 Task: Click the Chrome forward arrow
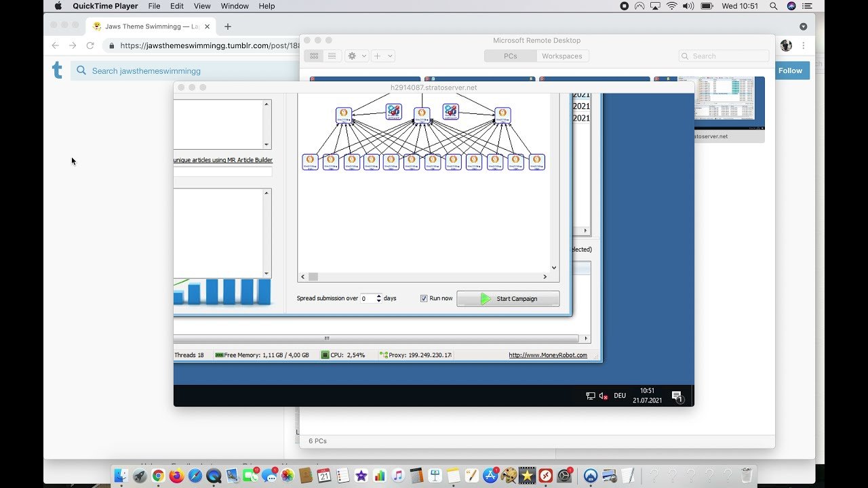[73, 45]
